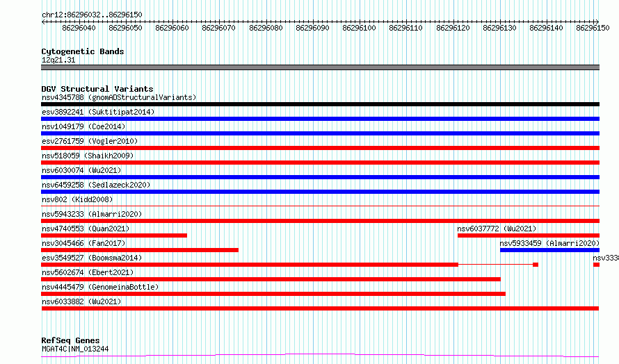Click ruler position 86296060
Viewport: 619px width, 364px height.
(x=172, y=28)
